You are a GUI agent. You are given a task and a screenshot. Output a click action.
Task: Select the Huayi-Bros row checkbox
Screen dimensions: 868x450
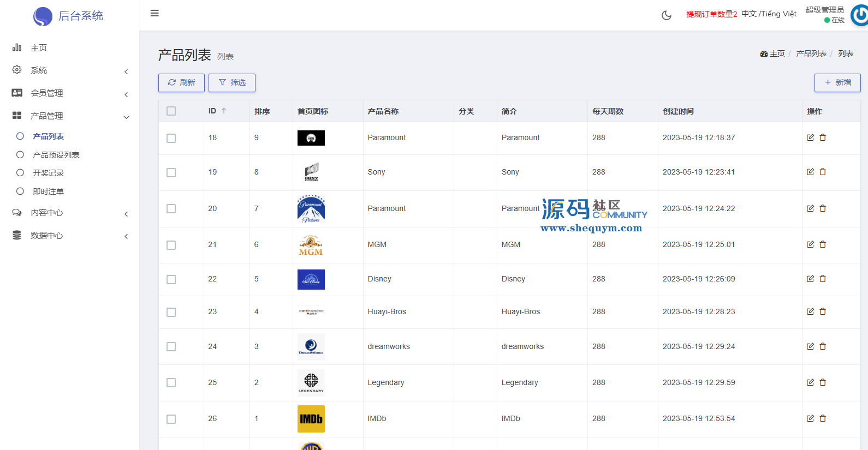[x=171, y=313]
